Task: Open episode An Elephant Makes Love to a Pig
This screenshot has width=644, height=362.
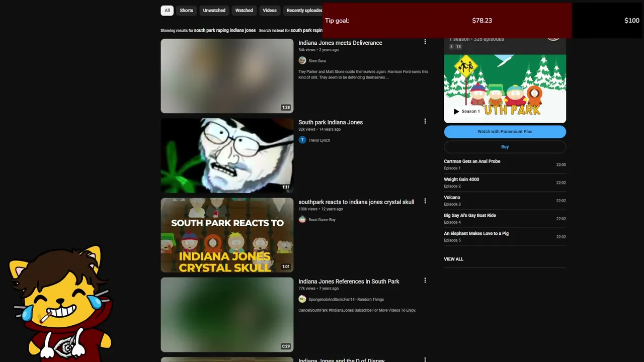Action: tap(505, 237)
